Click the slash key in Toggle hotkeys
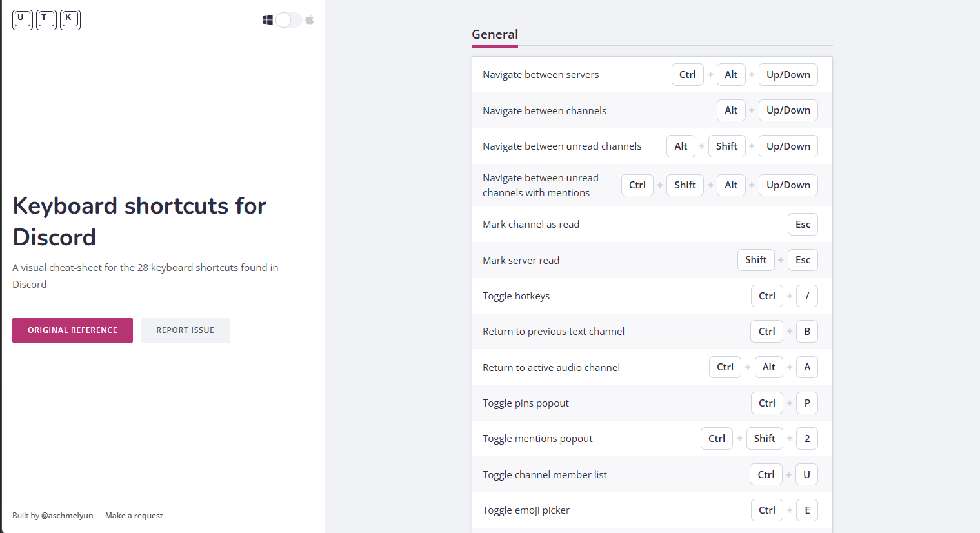The height and width of the screenshot is (533, 980). click(807, 296)
